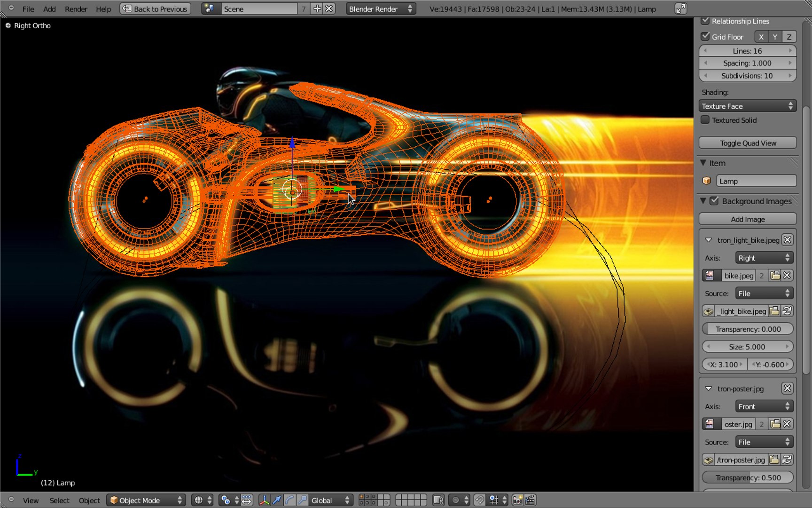Click the lock camera to layers icon

[x=438, y=500]
